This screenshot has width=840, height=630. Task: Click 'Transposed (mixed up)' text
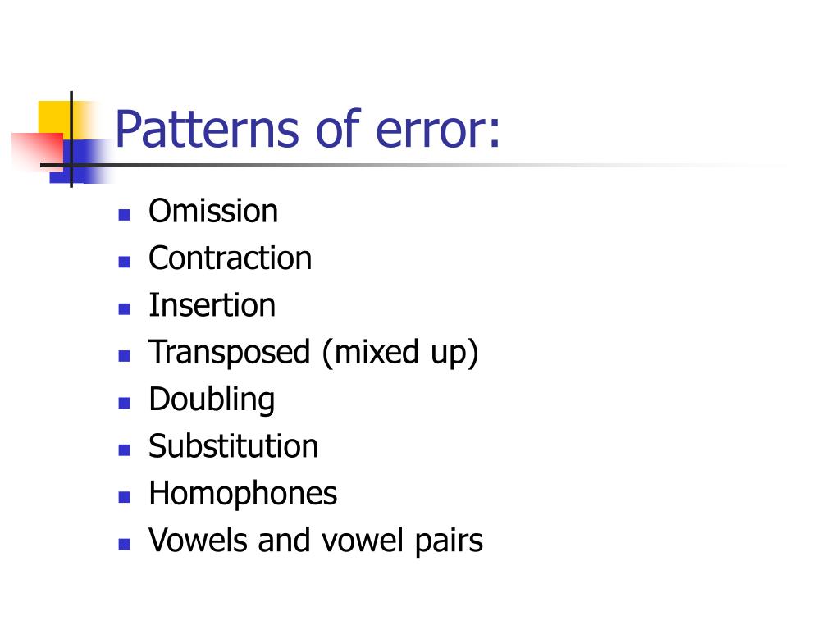[x=313, y=353]
